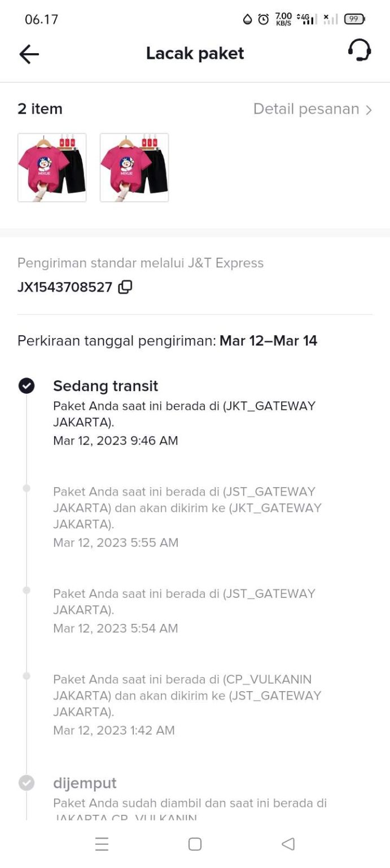
Task: Copy tracking number JX1543708527
Action: coord(125,287)
